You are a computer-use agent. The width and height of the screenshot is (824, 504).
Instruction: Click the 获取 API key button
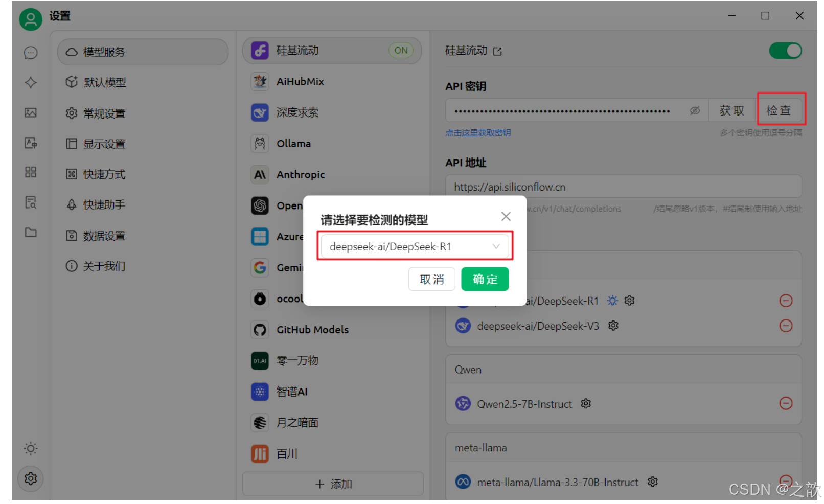(732, 110)
